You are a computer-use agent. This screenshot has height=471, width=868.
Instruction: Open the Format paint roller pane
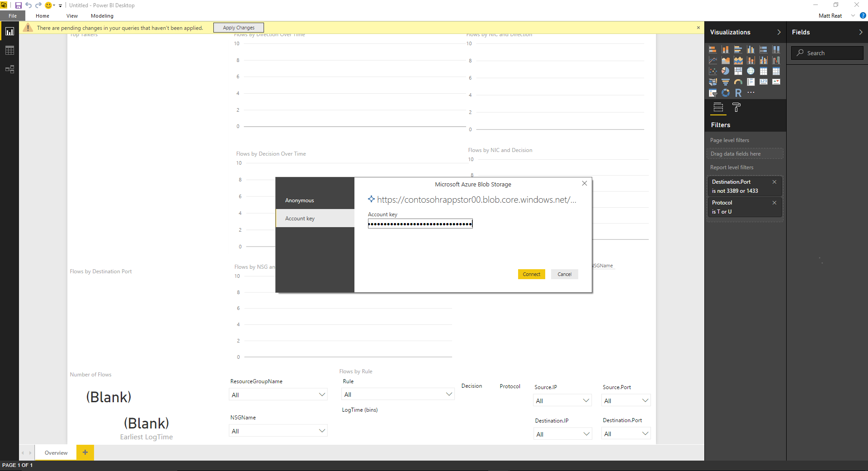pyautogui.click(x=736, y=108)
